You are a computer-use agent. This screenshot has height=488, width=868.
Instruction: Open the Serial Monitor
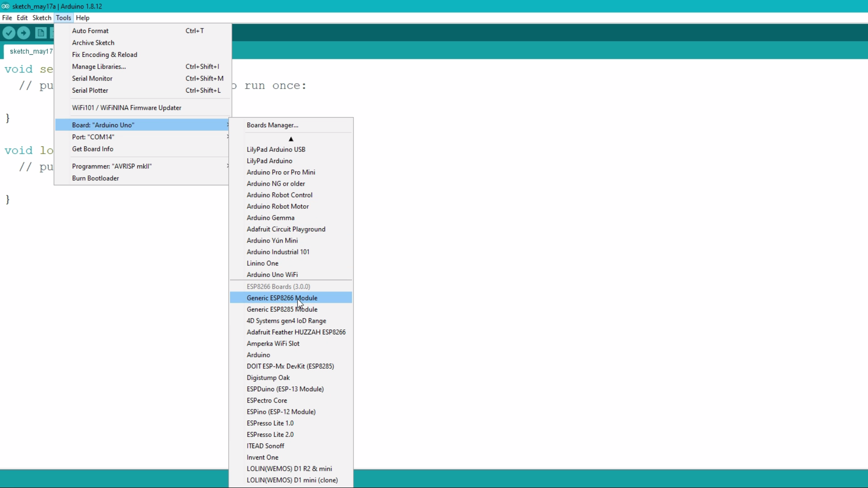92,79
